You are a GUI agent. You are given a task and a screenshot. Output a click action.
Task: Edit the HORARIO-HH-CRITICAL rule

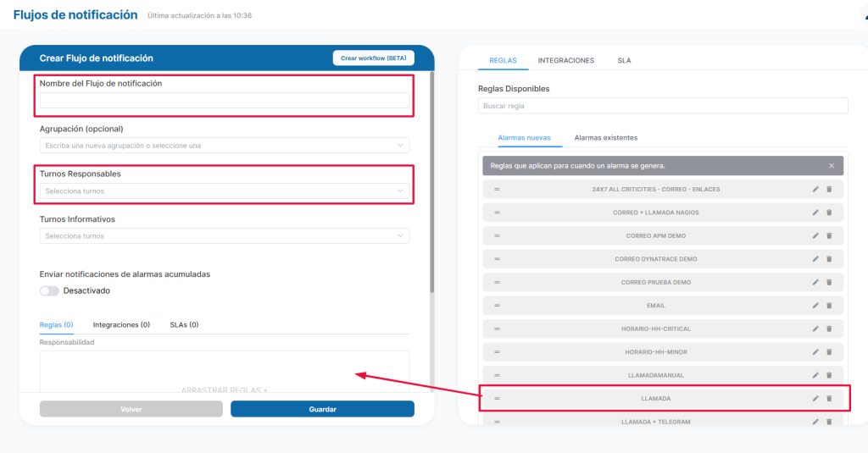tap(815, 329)
